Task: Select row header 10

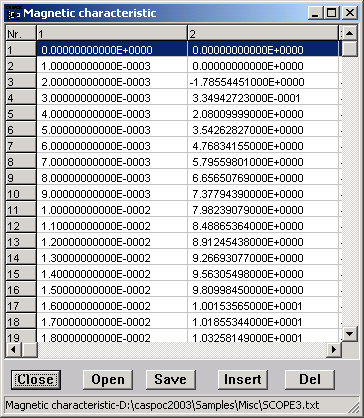Action: click(x=21, y=193)
